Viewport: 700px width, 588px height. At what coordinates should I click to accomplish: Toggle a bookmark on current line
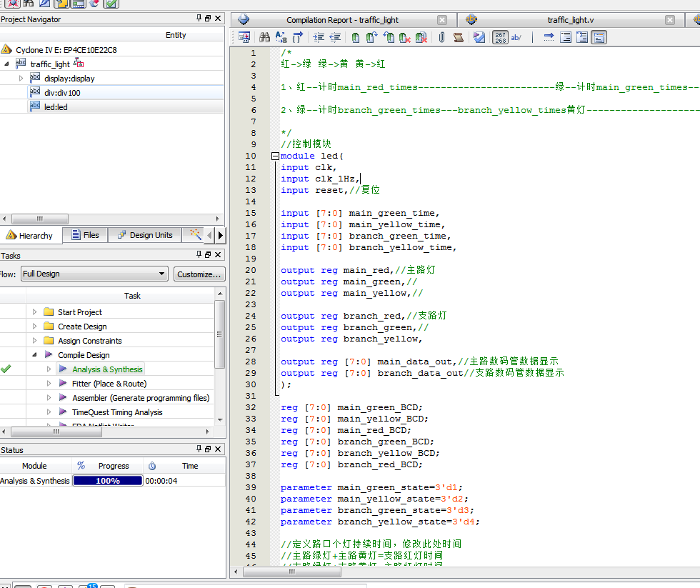point(356,37)
